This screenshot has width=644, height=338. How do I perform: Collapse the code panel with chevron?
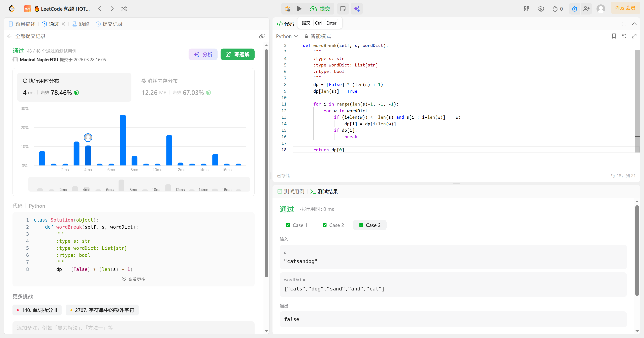(x=634, y=24)
